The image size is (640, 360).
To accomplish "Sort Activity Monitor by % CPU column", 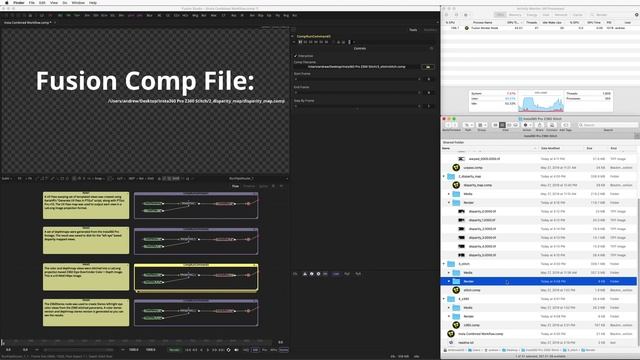I will click(450, 22).
